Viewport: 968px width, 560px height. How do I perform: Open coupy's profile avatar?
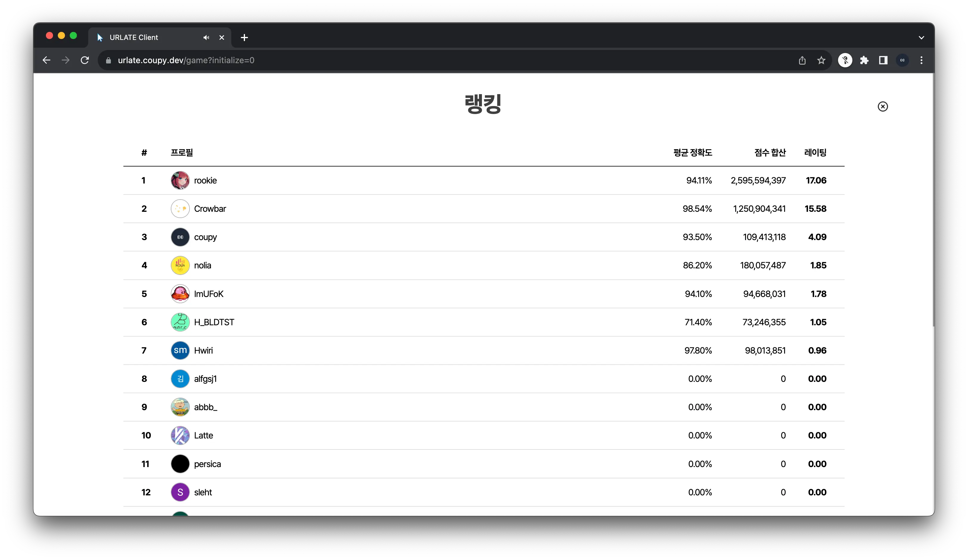click(x=180, y=237)
